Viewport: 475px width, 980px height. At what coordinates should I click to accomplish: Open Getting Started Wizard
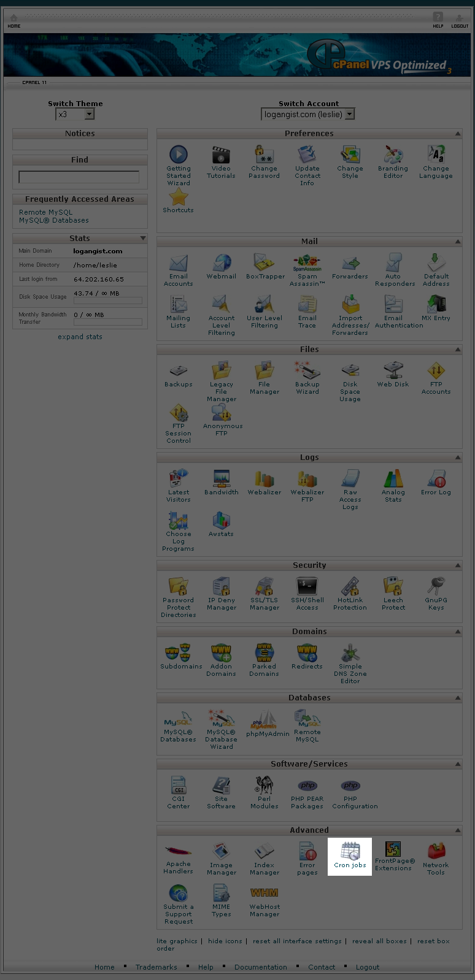click(x=179, y=166)
